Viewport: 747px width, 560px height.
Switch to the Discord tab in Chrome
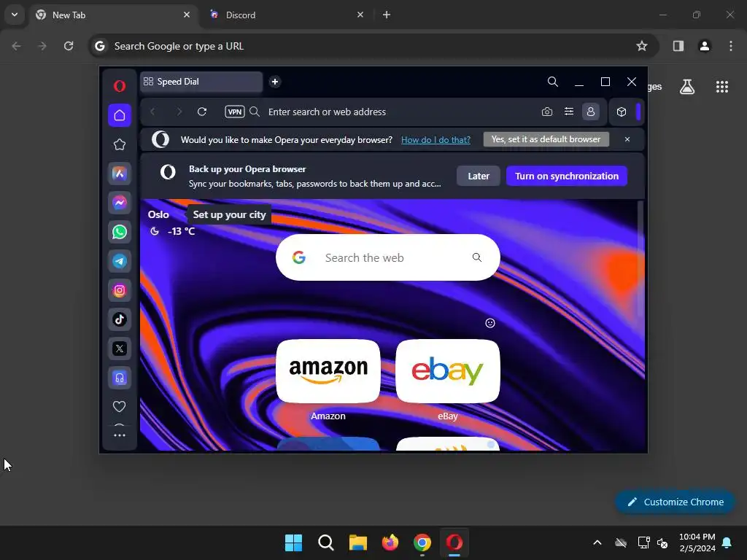[286, 15]
